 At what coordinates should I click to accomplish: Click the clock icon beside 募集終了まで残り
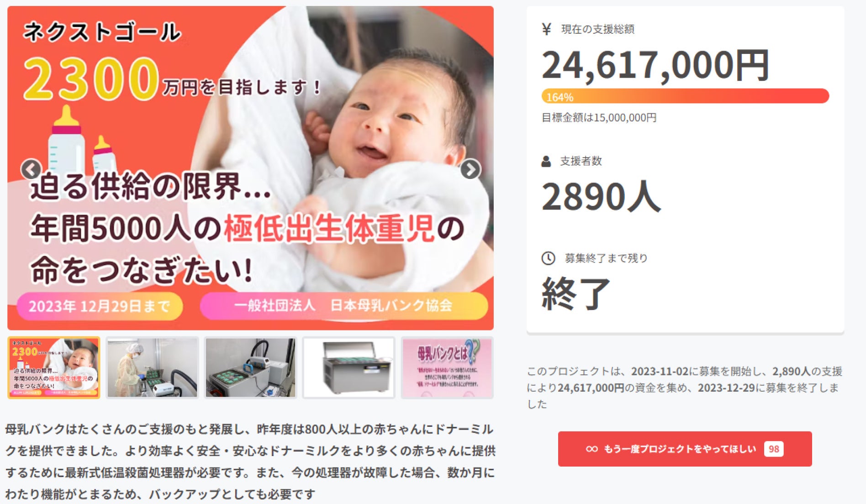pyautogui.click(x=548, y=258)
